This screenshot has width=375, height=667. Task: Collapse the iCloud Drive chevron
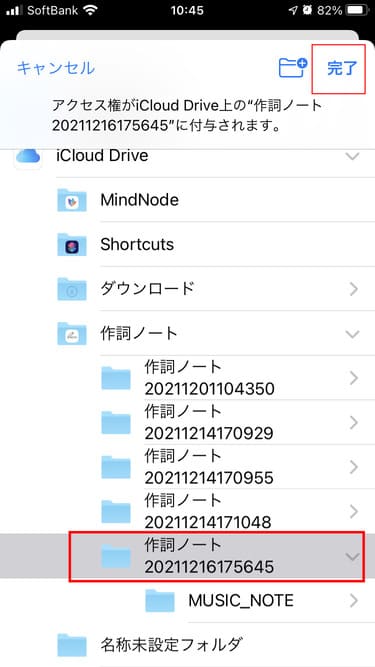[x=352, y=156]
